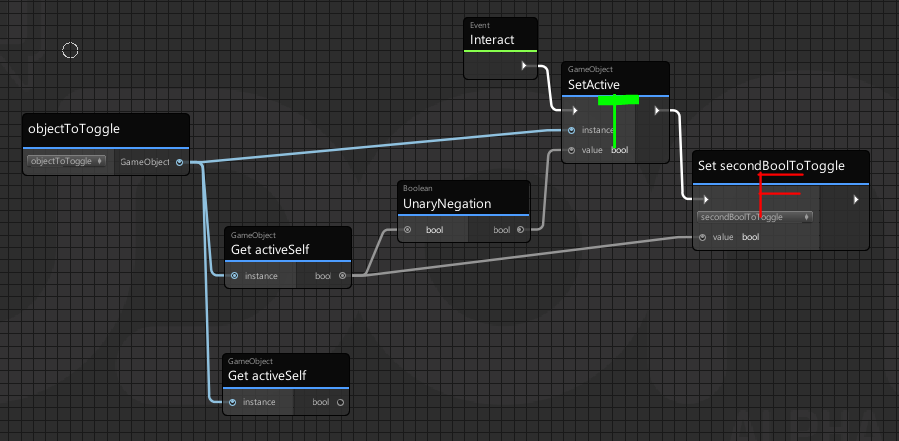Click the SetActive flow input arrow
Screen dimensions: 899x441
point(574,111)
